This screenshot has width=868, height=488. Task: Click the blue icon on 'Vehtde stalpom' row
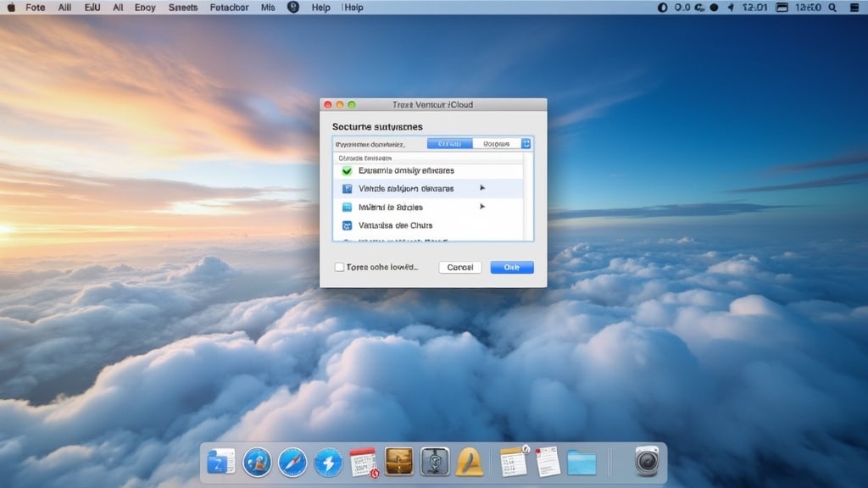[347, 189]
